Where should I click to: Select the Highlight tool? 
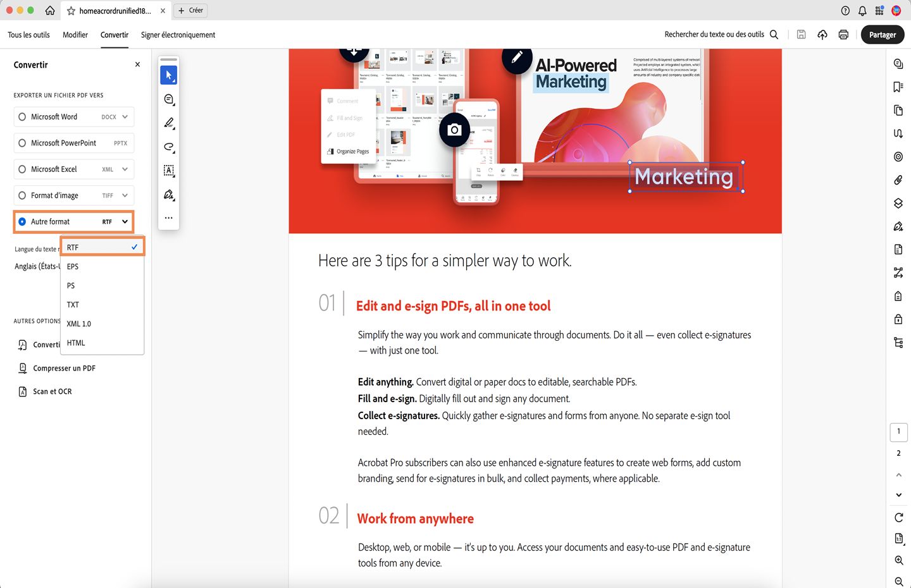(168, 123)
